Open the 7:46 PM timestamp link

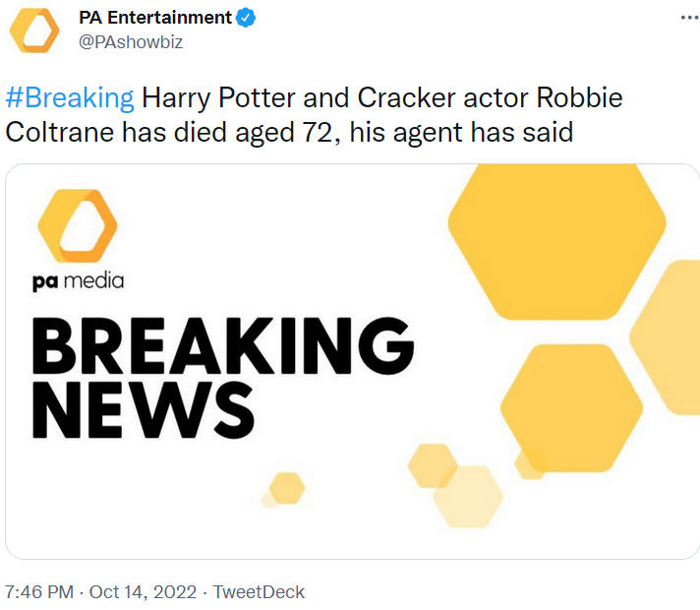pyautogui.click(x=39, y=592)
